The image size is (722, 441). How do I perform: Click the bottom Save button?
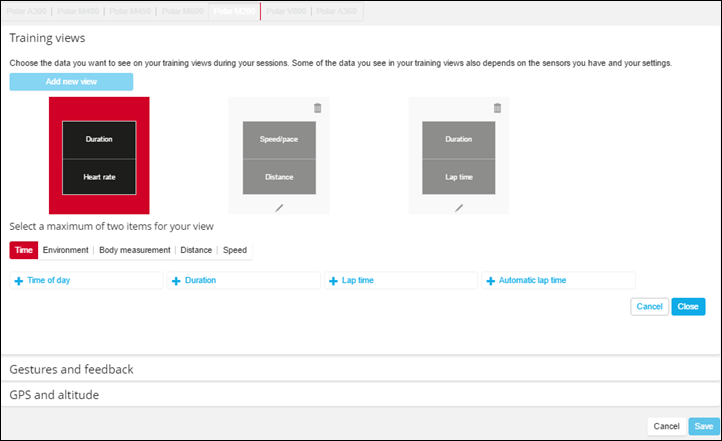[x=703, y=426]
